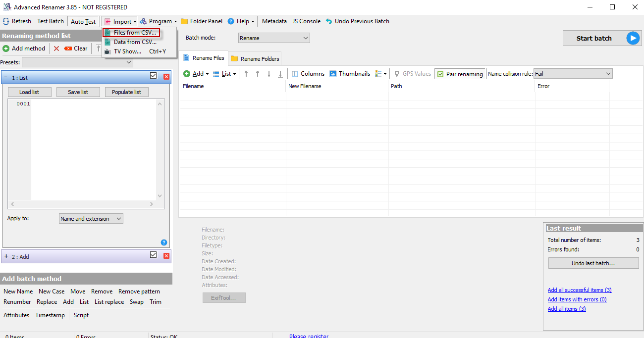Toggle the Auto Test button
This screenshot has height=338, width=644.
83,21
